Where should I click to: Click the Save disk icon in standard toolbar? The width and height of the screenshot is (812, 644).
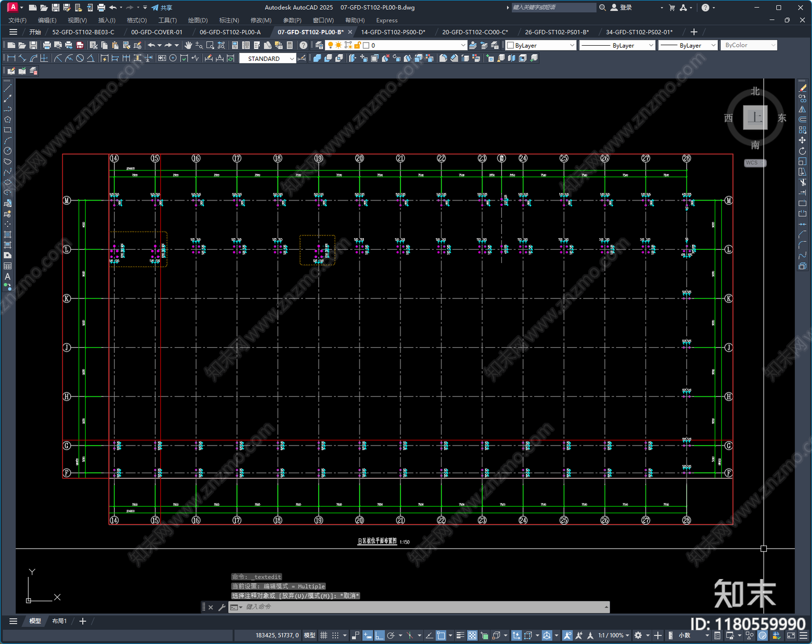pyautogui.click(x=33, y=45)
